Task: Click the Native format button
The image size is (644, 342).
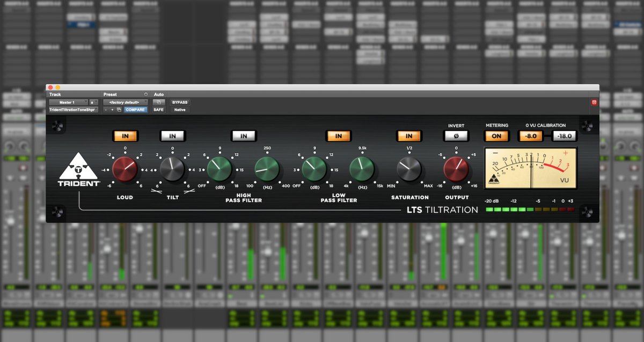Action: point(179,110)
